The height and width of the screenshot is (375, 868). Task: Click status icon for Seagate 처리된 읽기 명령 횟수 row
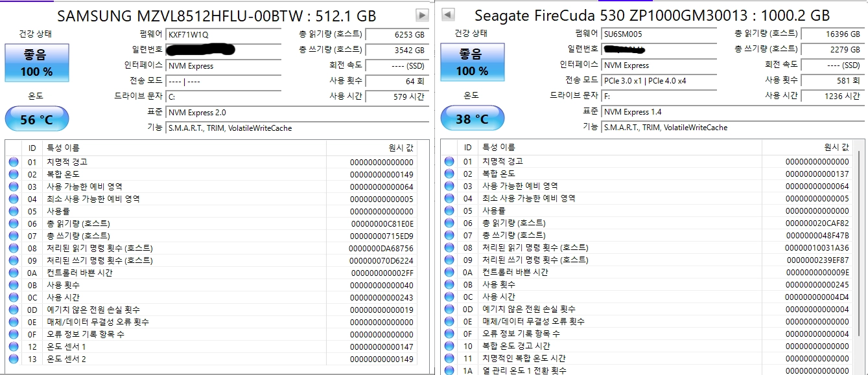coord(449,247)
